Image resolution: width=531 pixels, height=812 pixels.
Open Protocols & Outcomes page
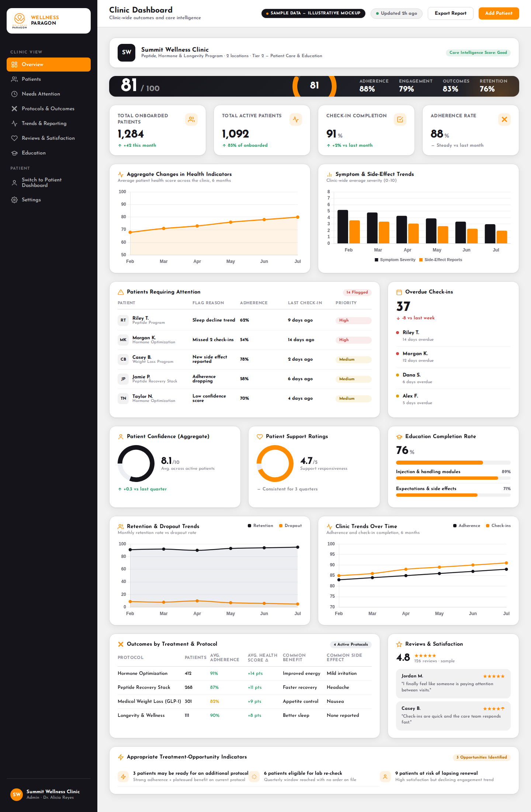[x=49, y=109]
